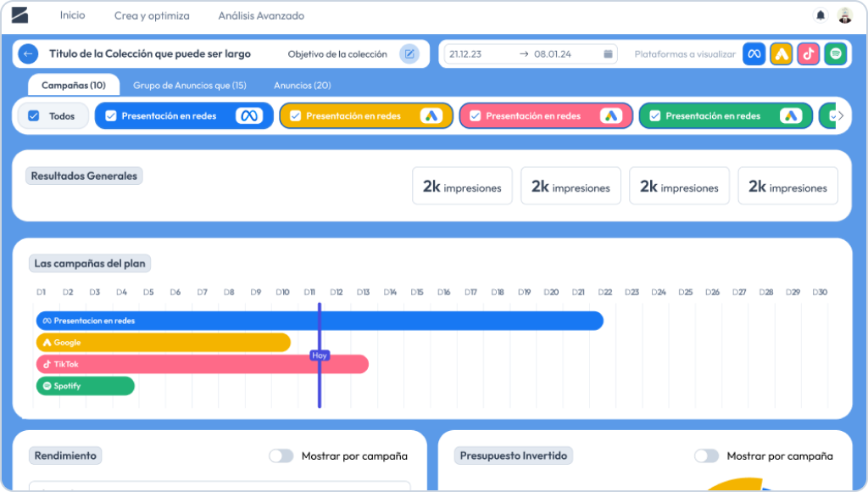
Task: Uncheck the Todos checkbox
Action: coord(34,116)
